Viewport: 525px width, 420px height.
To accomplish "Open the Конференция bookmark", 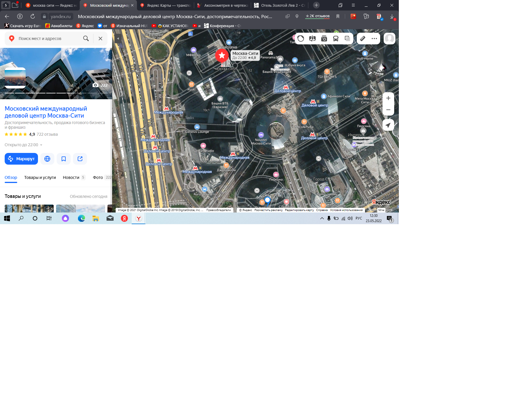I will [x=222, y=26].
